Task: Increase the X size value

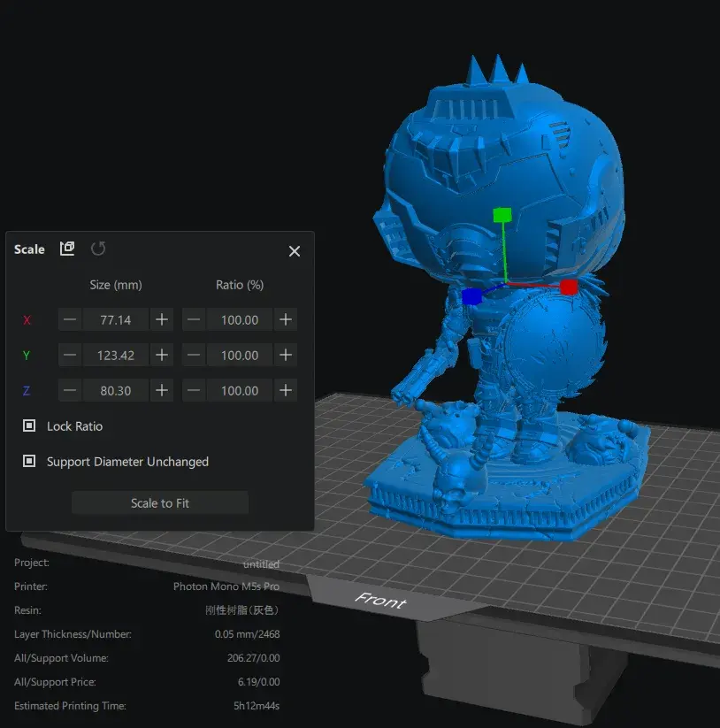Action: tap(162, 319)
